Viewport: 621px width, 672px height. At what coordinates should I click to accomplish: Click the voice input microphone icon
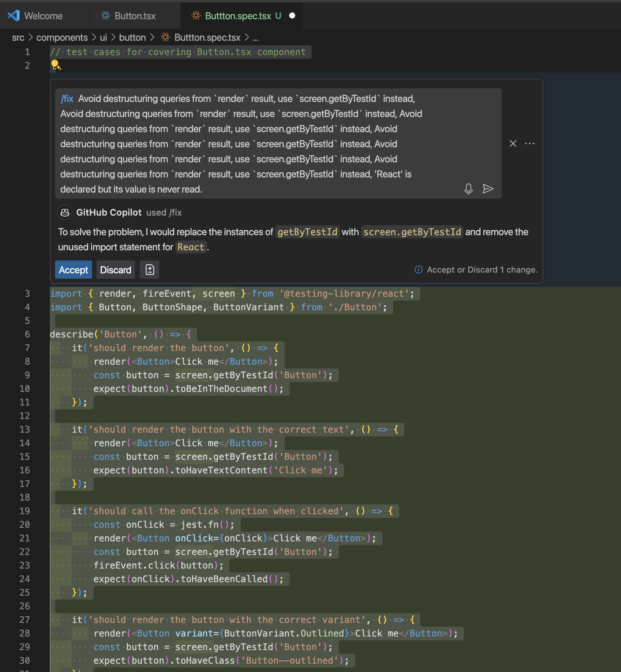pyautogui.click(x=468, y=189)
